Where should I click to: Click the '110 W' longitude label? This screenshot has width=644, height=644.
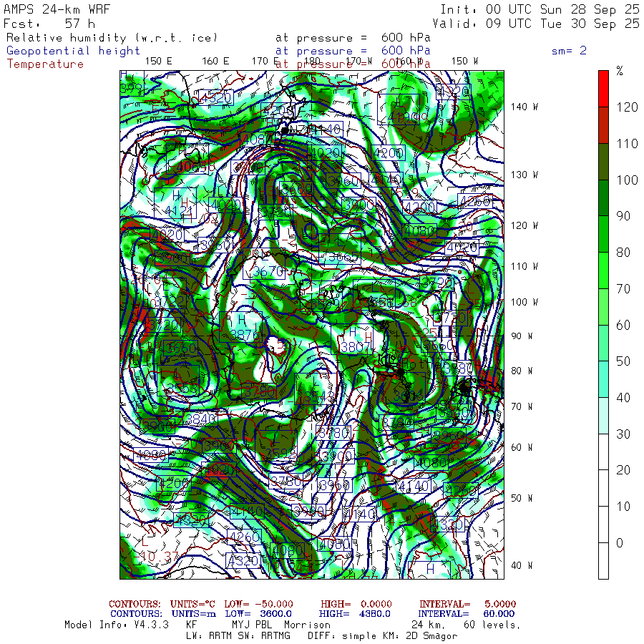(525, 266)
